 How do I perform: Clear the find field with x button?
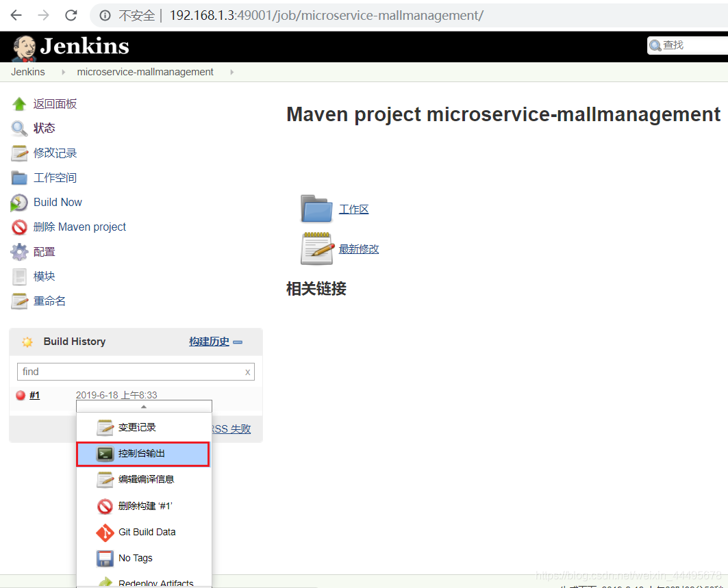(x=247, y=372)
